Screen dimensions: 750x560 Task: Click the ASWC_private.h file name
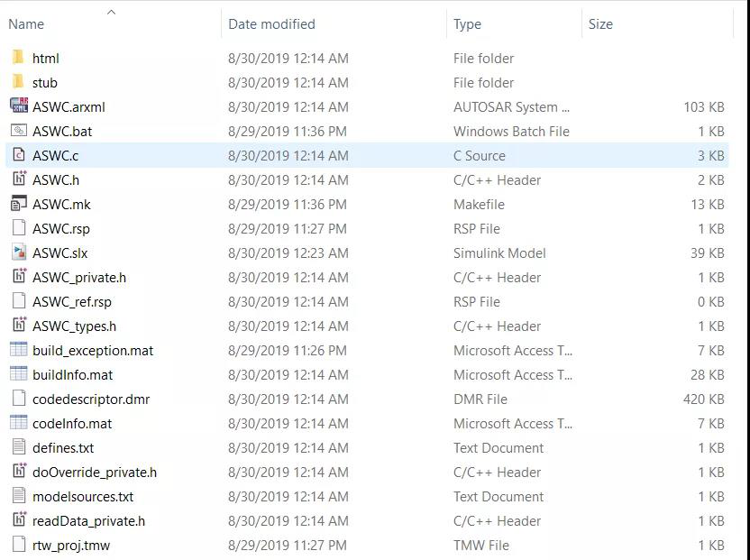(79, 278)
